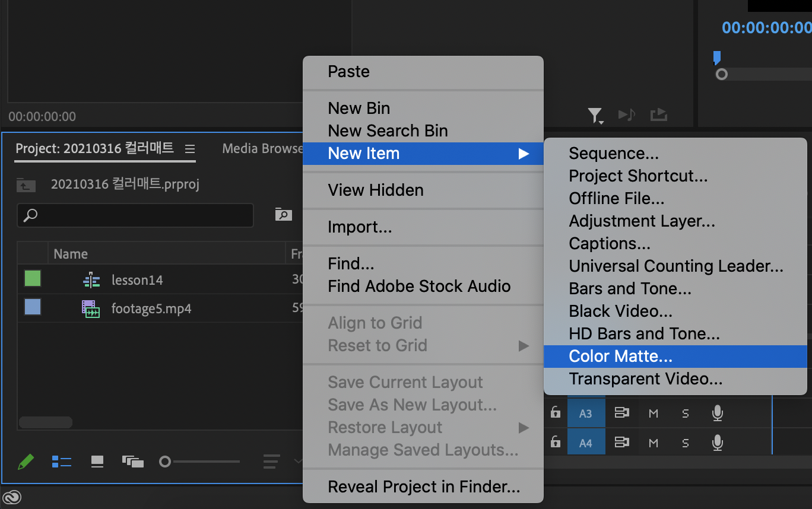Click the filter funnel icon
Screen dimensions: 812x509
pos(594,115)
